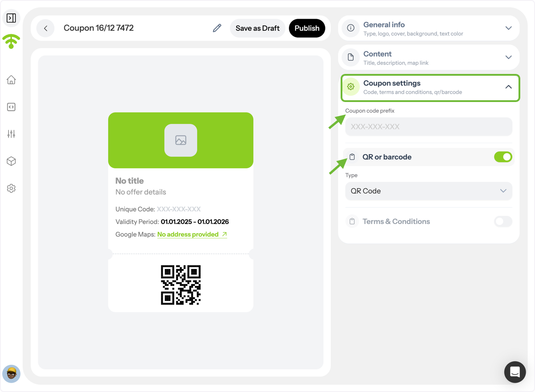Publish the coupon
This screenshot has height=392, width=535.
click(x=307, y=28)
